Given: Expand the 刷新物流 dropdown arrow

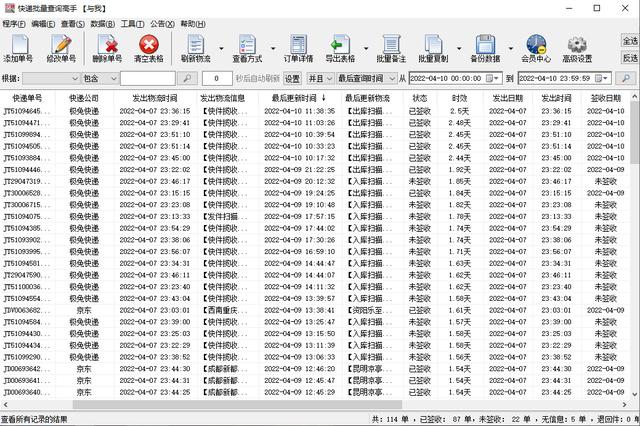Looking at the screenshot, I should coord(222,49).
